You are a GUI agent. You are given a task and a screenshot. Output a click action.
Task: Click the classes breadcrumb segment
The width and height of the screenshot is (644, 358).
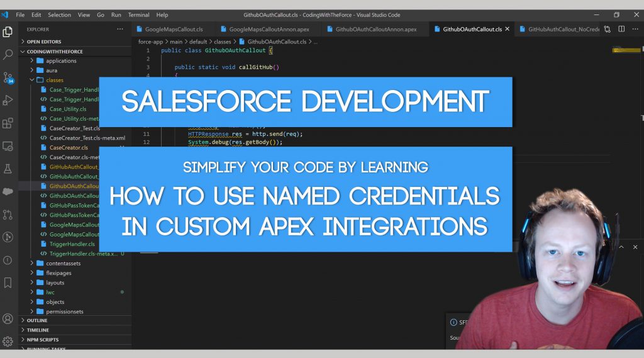pos(222,42)
